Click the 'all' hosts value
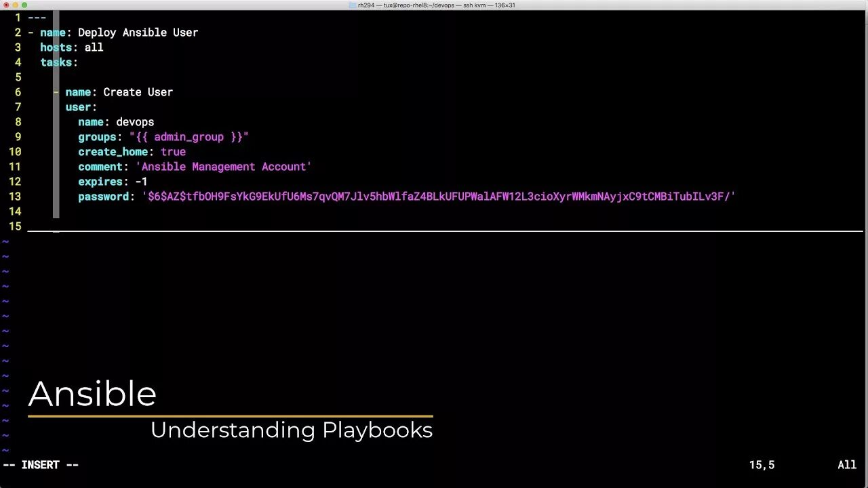This screenshot has height=488, width=868. (94, 47)
